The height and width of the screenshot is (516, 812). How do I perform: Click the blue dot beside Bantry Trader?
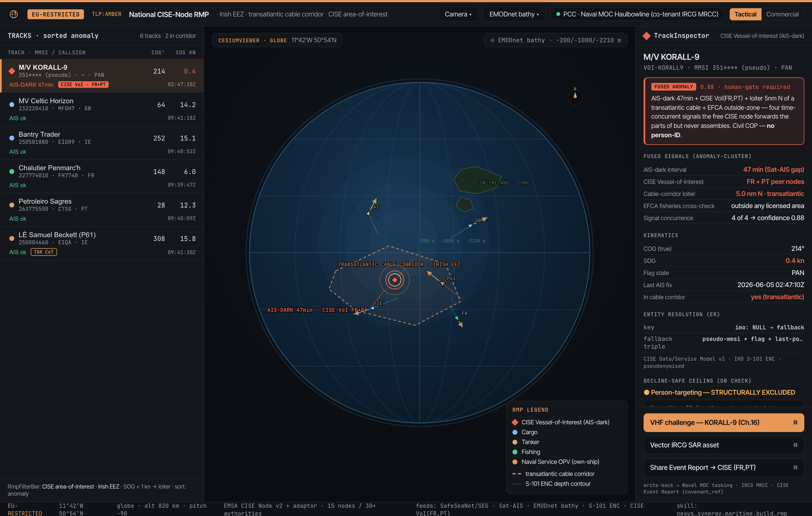[x=12, y=138]
